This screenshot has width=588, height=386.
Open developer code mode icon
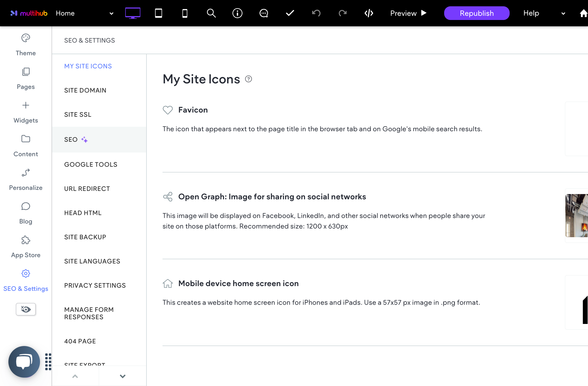369,13
